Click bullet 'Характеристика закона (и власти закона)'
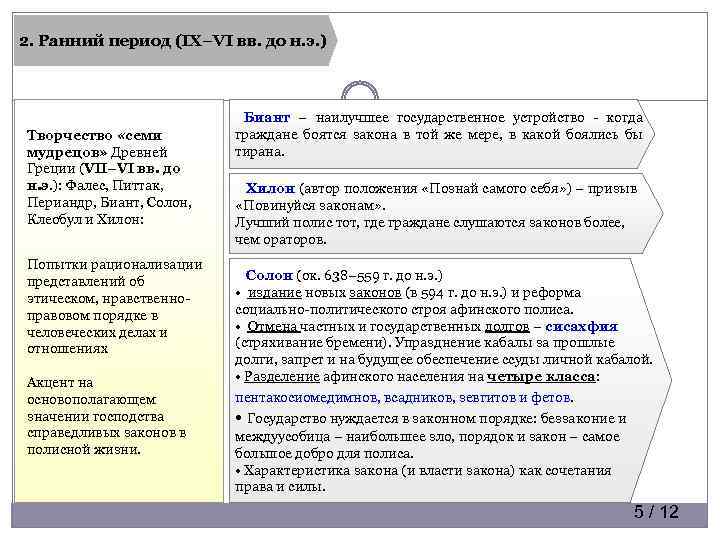The image size is (720, 540). pyautogui.click(x=423, y=478)
